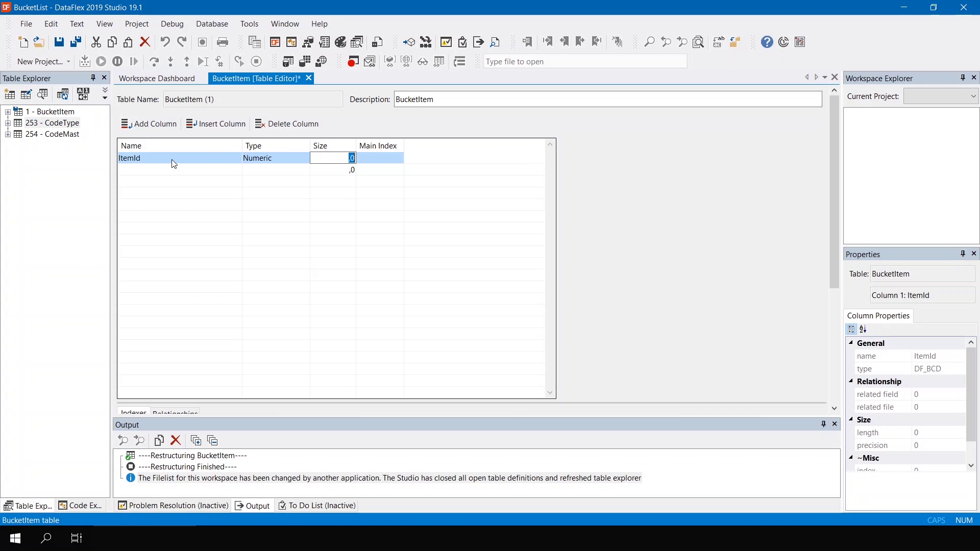This screenshot has height=551, width=980.
Task: Click the Cut scissors icon
Action: point(96,42)
